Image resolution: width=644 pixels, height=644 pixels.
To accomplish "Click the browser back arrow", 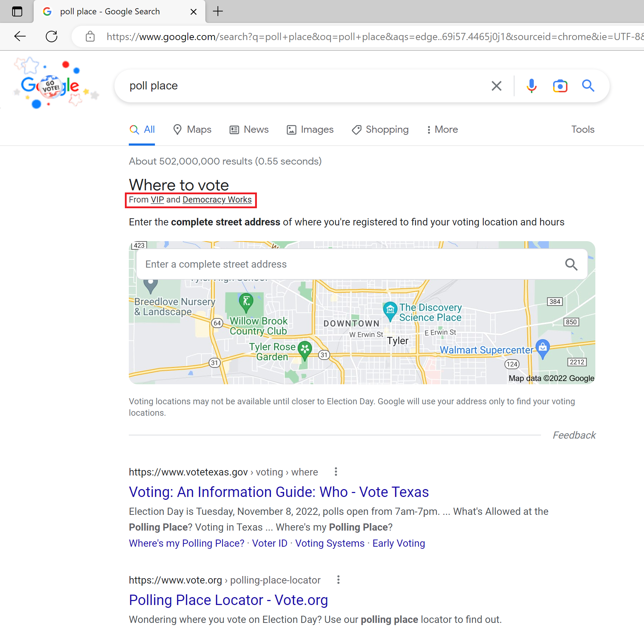I will (x=20, y=36).
